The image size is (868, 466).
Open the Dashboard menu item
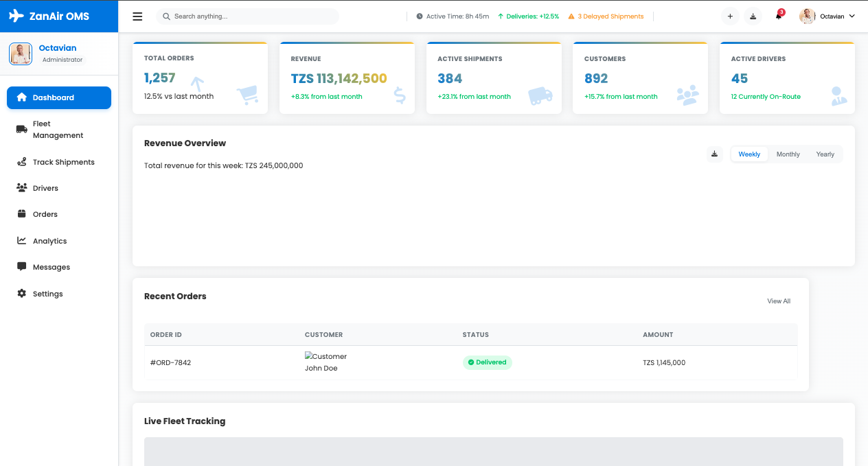(59, 97)
